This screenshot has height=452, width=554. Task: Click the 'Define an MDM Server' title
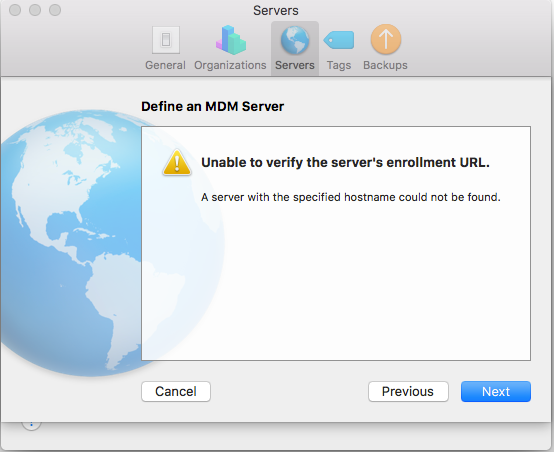click(x=212, y=106)
